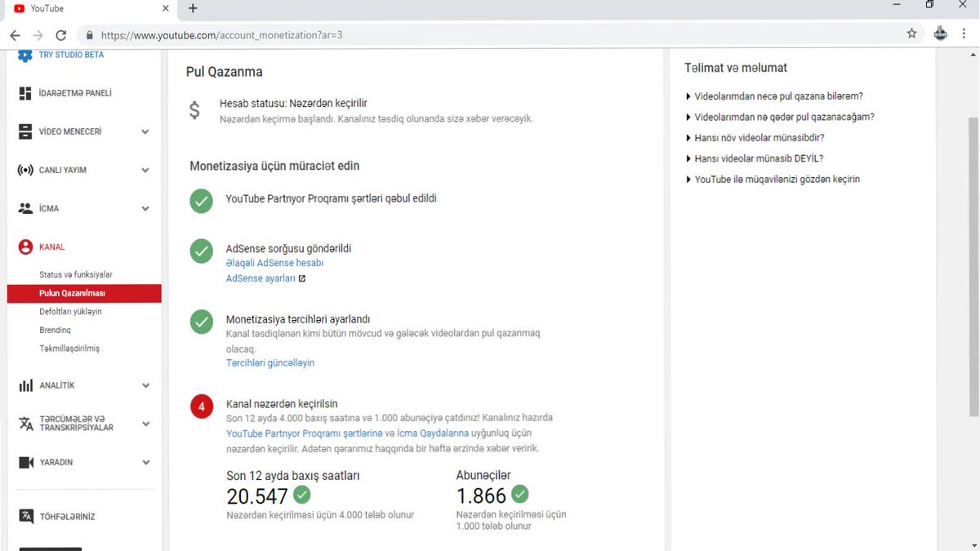Image resolution: width=980 pixels, height=551 pixels.
Task: Open a new browser tab
Action: [193, 8]
